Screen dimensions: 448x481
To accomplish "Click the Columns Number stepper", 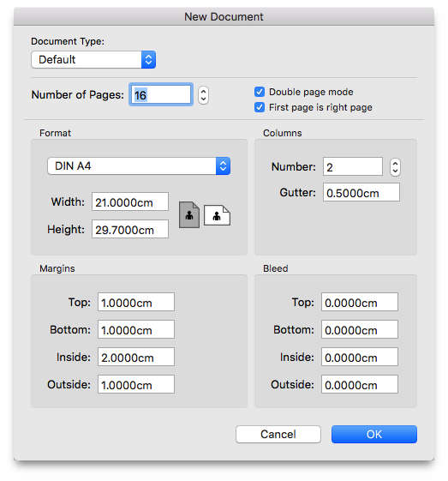I will (x=395, y=167).
